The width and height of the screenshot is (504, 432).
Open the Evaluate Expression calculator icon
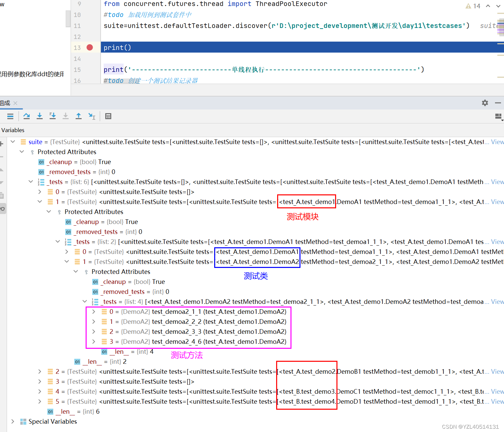click(108, 116)
